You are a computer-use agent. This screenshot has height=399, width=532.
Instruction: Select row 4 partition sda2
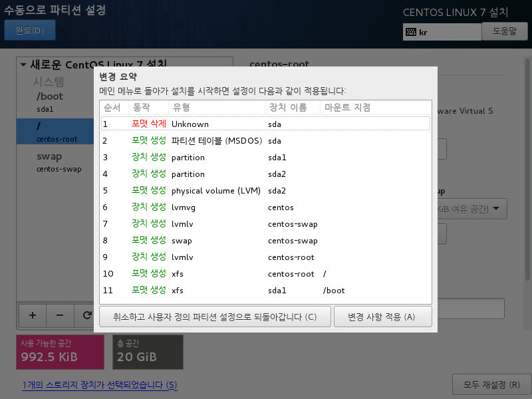[x=265, y=174]
